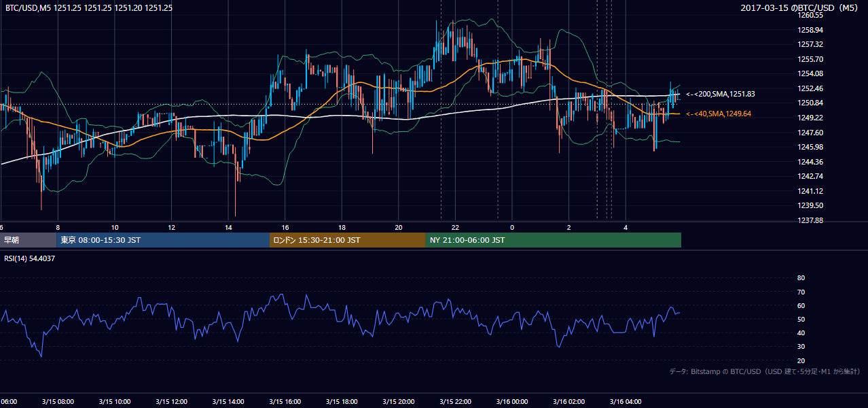This screenshot has height=408, width=868.
Task: Click price level 1252.46 on the axis
Action: pyautogui.click(x=811, y=88)
